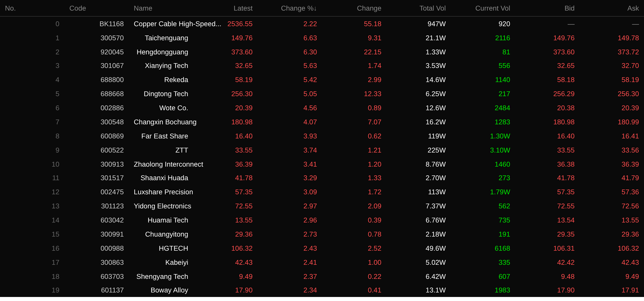
Task: Click the Name column header
Action: pos(143,8)
